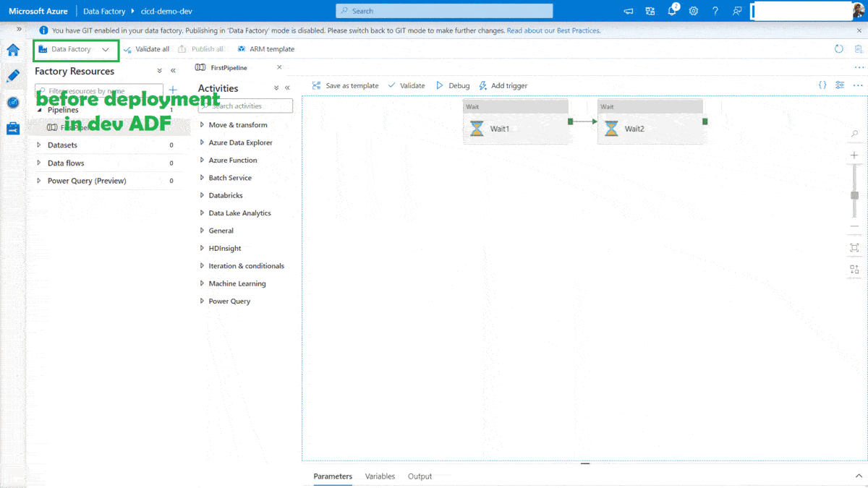Open the Azure settings gear icon
The height and width of the screenshot is (488, 868).
click(x=693, y=10)
